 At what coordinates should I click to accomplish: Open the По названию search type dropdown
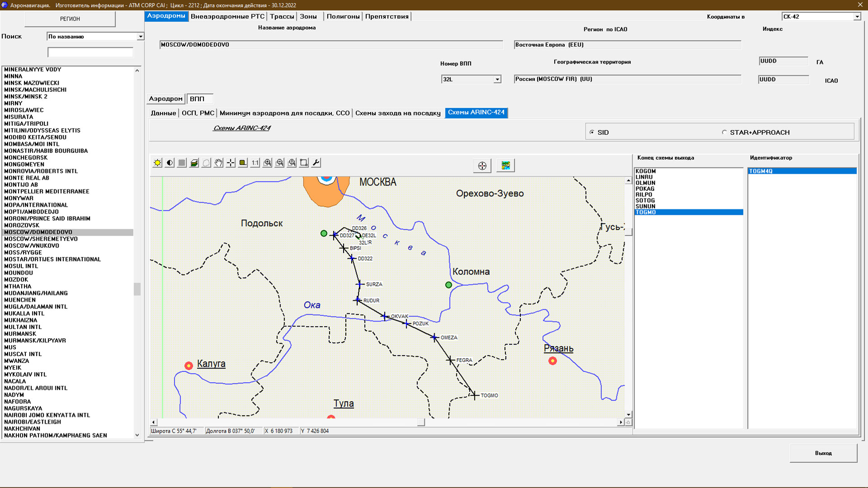point(140,37)
